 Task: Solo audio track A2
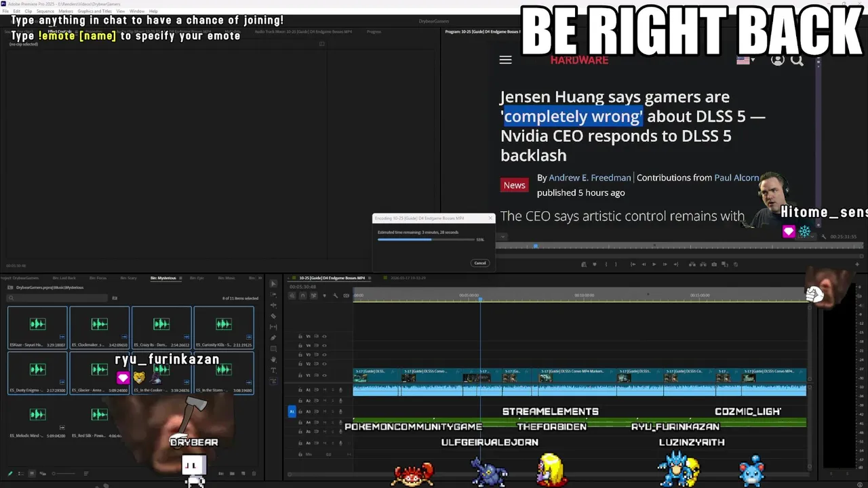coord(333,401)
